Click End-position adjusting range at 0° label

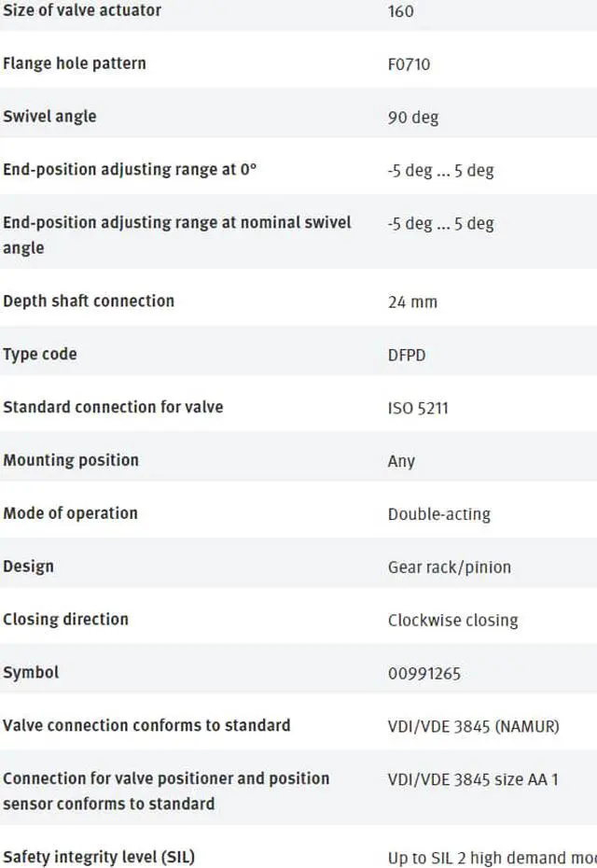click(130, 169)
